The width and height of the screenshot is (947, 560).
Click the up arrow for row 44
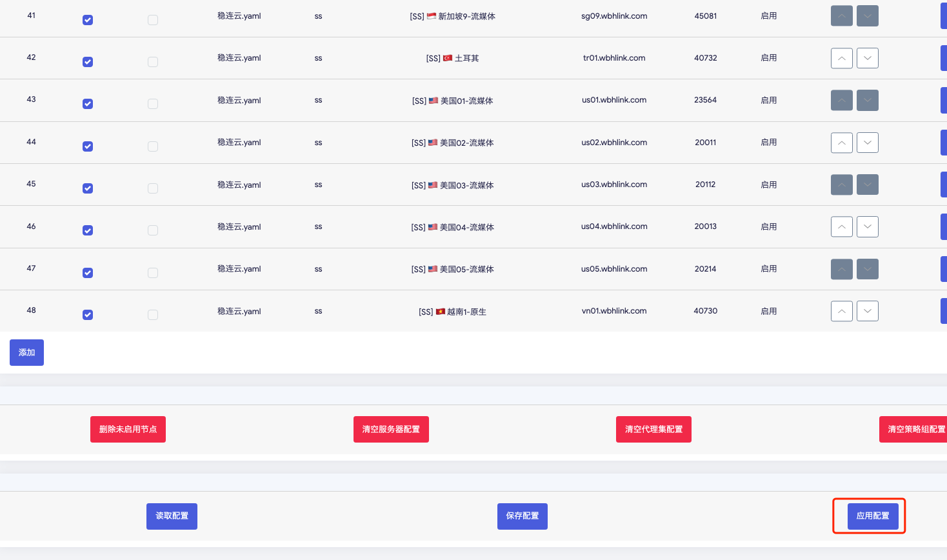(x=841, y=143)
